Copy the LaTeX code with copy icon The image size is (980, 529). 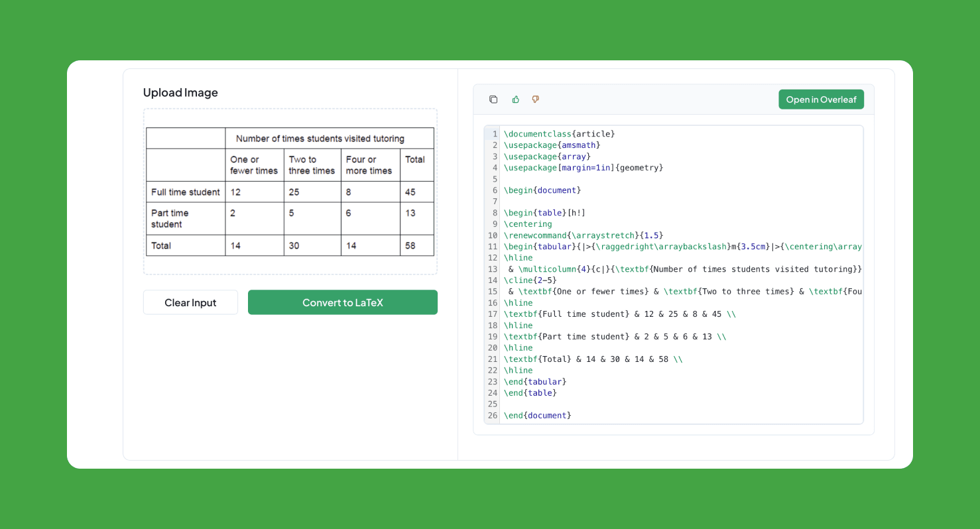point(493,99)
